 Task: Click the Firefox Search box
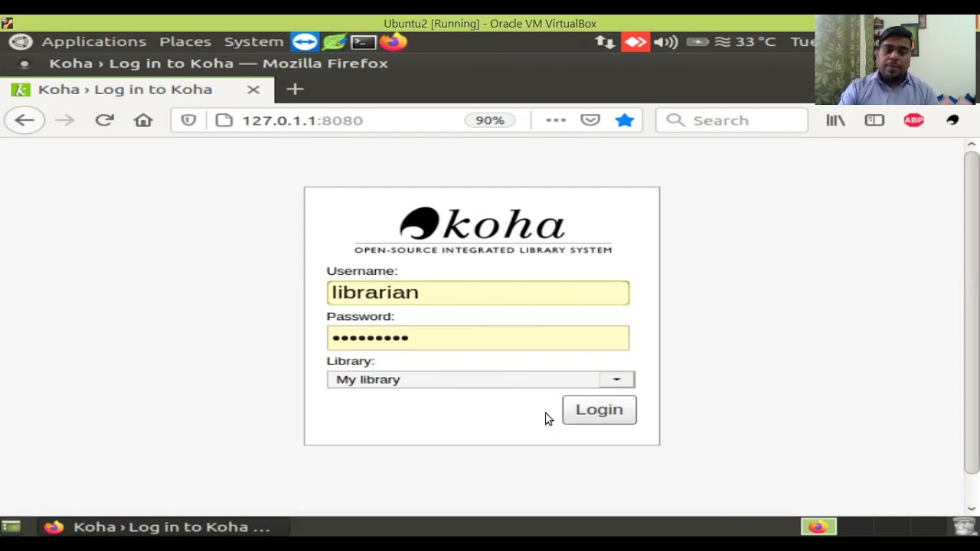pyautogui.click(x=732, y=120)
